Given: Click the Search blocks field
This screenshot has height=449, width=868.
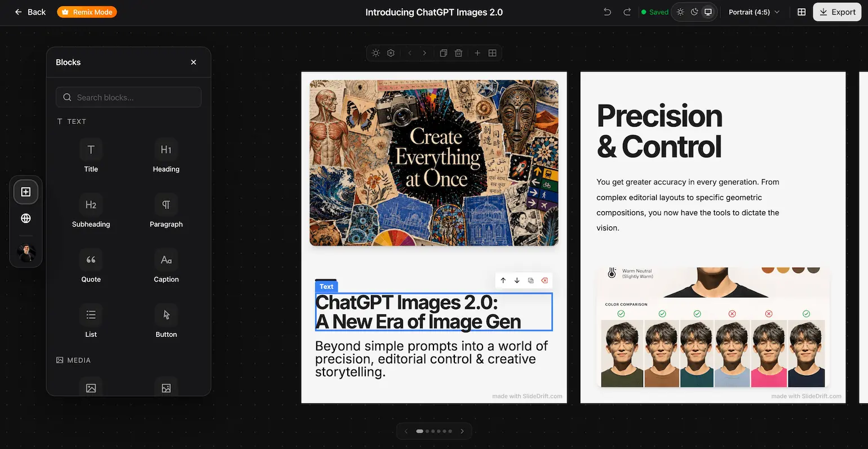Looking at the screenshot, I should (x=129, y=97).
